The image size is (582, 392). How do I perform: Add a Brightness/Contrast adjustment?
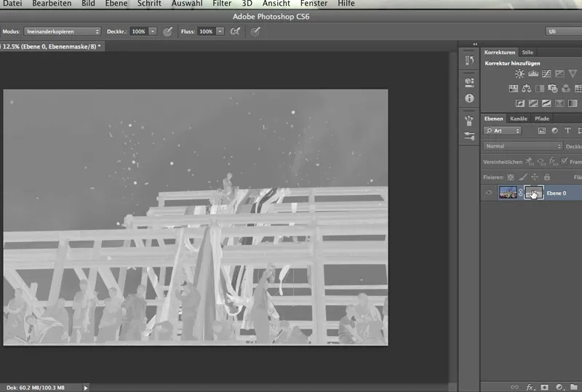pos(519,73)
